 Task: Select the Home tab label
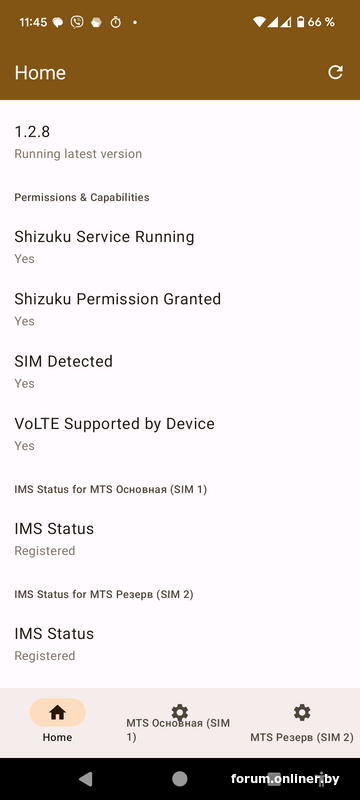57,737
